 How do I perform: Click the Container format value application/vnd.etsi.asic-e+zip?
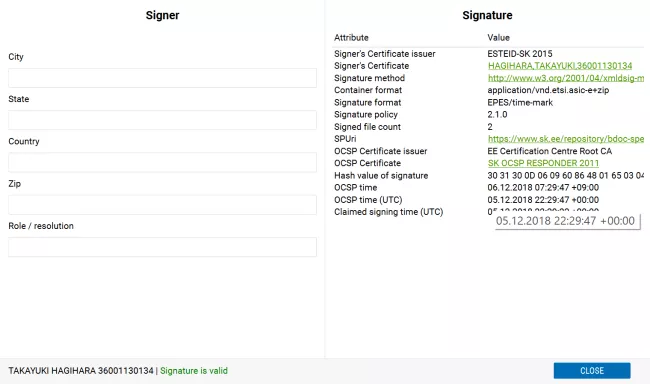[x=548, y=90]
